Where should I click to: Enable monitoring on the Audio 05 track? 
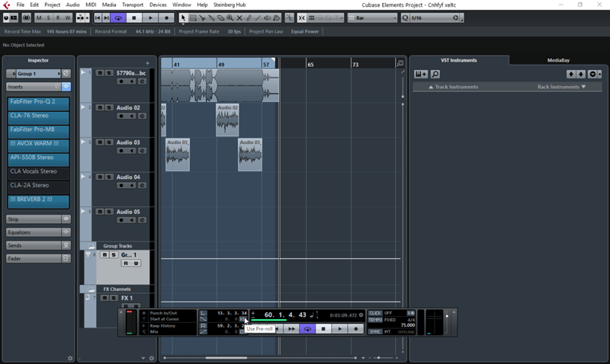coord(130,221)
